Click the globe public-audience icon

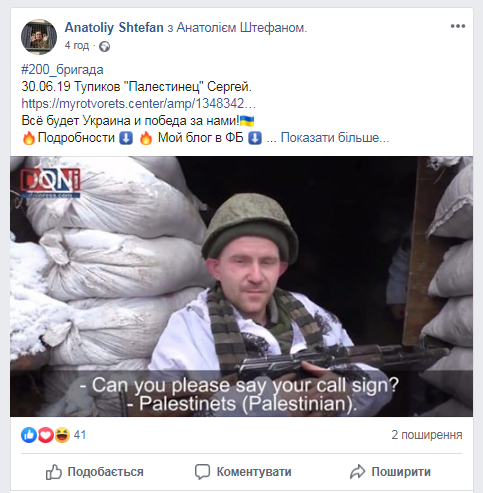104,46
